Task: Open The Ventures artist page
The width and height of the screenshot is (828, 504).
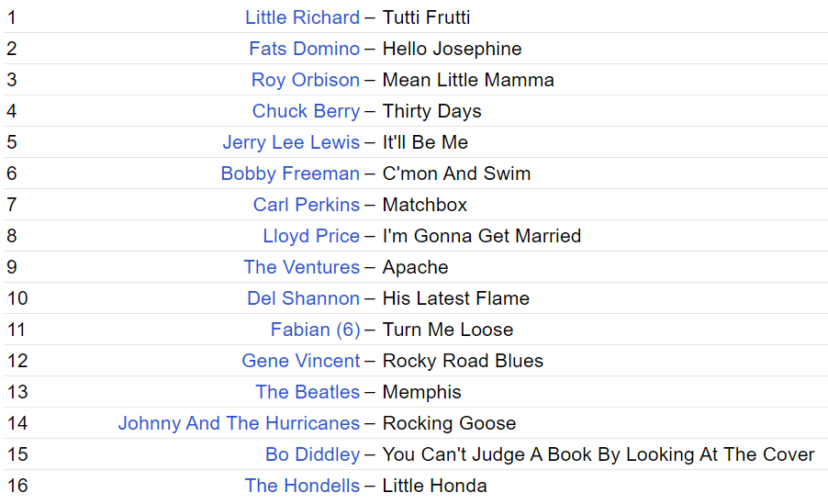Action: coord(301,267)
